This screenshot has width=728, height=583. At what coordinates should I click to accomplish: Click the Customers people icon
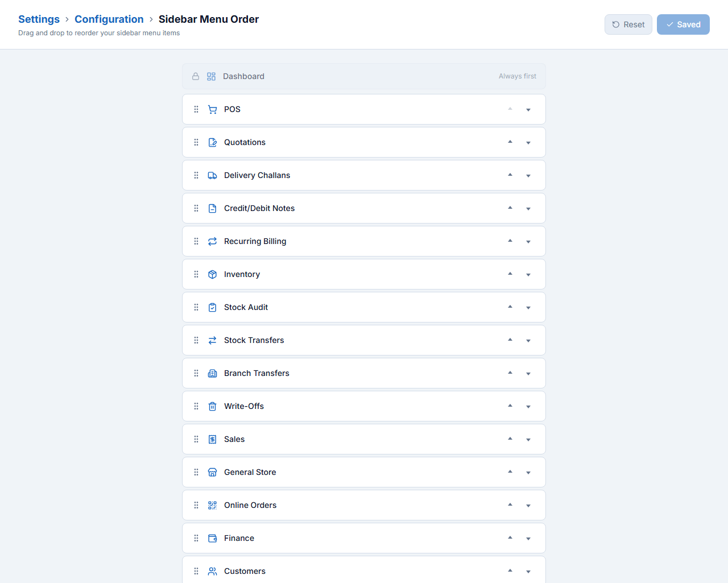[212, 571]
